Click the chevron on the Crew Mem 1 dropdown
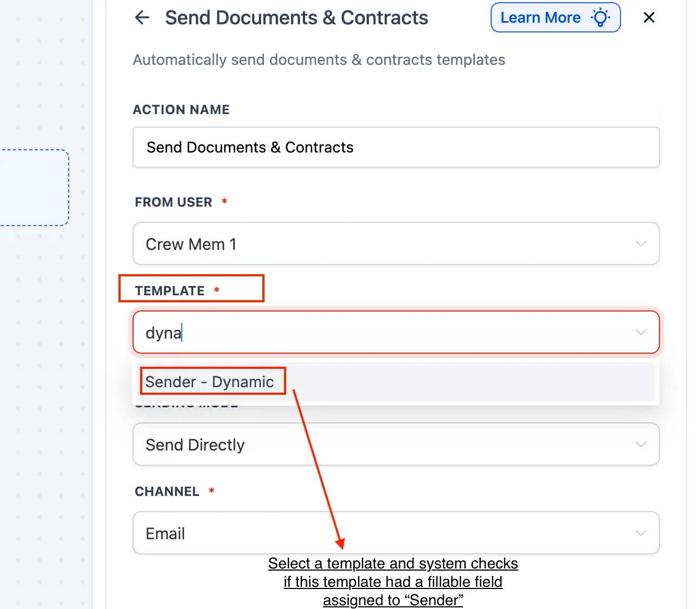Screen dimensions: 700x609 pyautogui.click(x=641, y=243)
